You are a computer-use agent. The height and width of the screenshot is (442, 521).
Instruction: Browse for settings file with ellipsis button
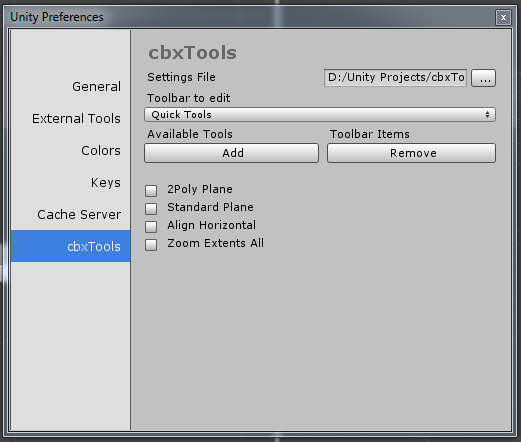pos(483,78)
